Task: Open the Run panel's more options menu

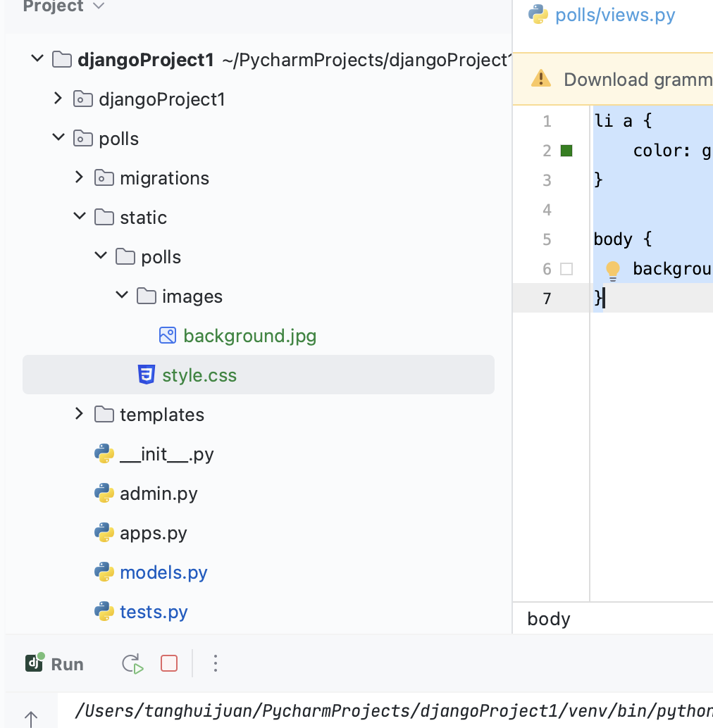Action: [216, 663]
